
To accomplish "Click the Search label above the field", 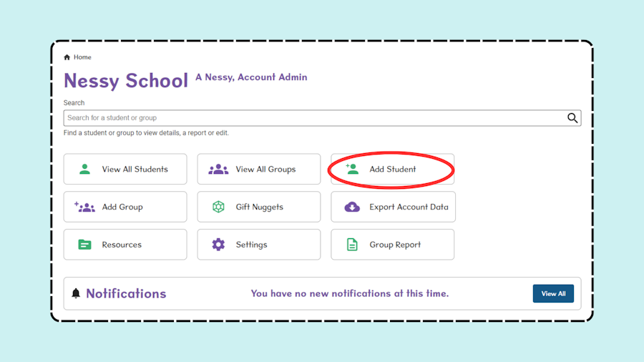I will click(x=74, y=102).
